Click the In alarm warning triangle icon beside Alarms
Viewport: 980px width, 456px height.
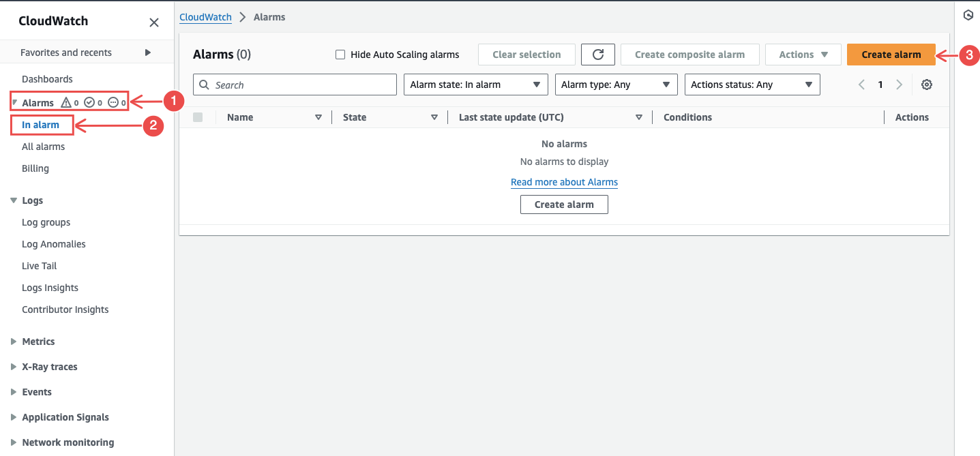(x=67, y=102)
